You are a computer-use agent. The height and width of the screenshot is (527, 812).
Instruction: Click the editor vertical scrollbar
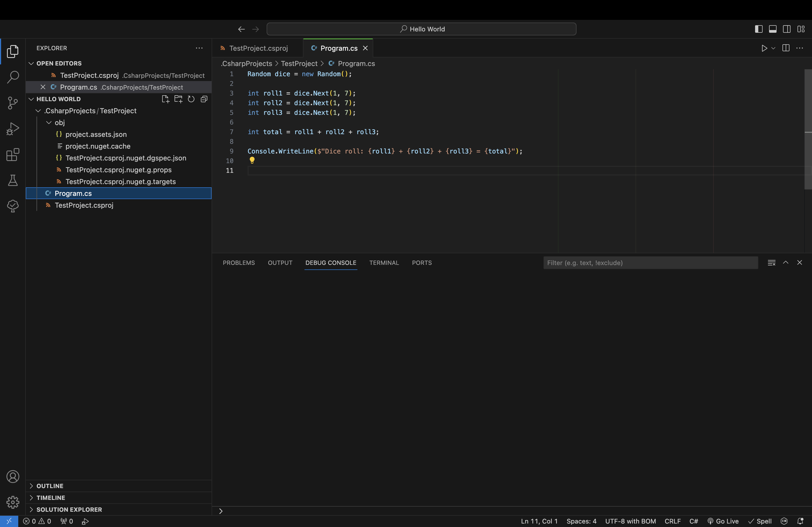tap(808, 130)
